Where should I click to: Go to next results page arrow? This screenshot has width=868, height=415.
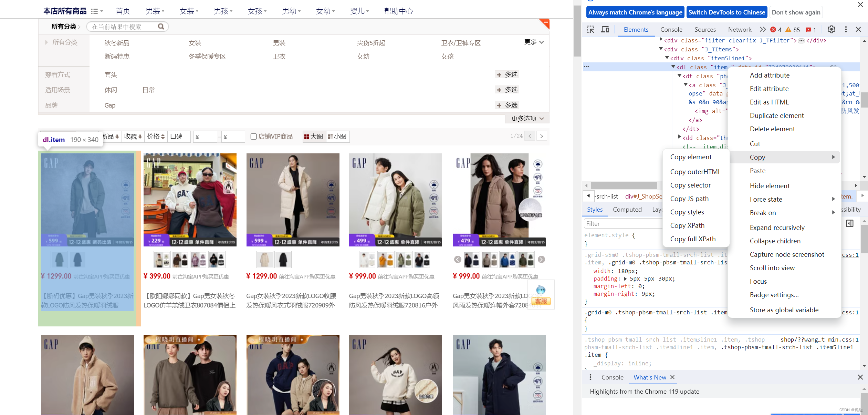pos(542,136)
